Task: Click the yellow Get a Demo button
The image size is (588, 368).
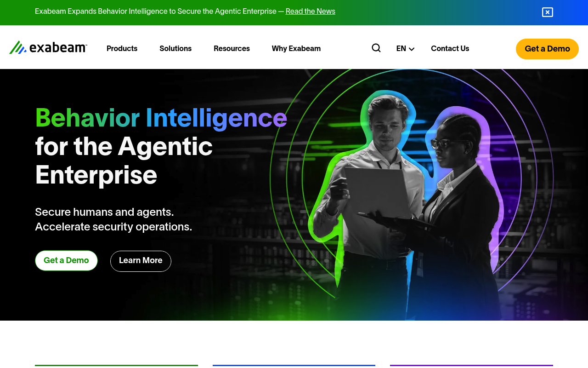Action: 547,49
